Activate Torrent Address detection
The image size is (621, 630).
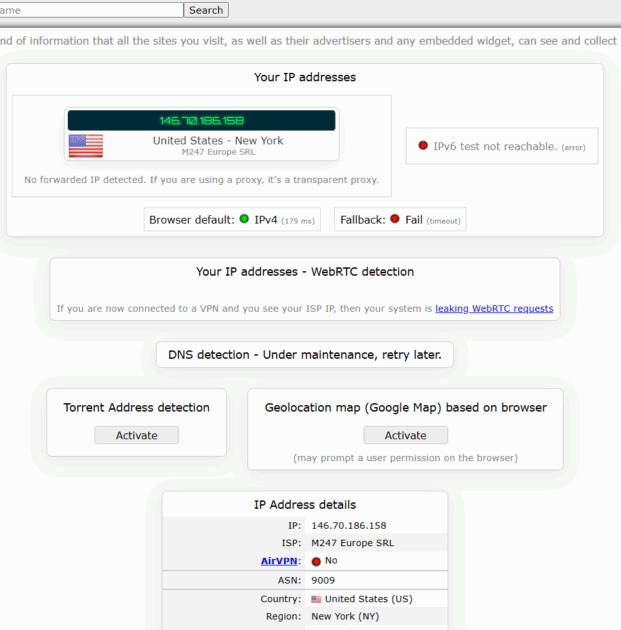tap(137, 435)
